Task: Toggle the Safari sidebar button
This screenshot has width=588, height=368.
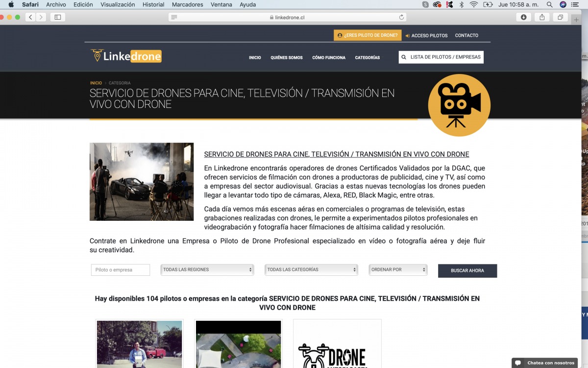Action: click(58, 17)
